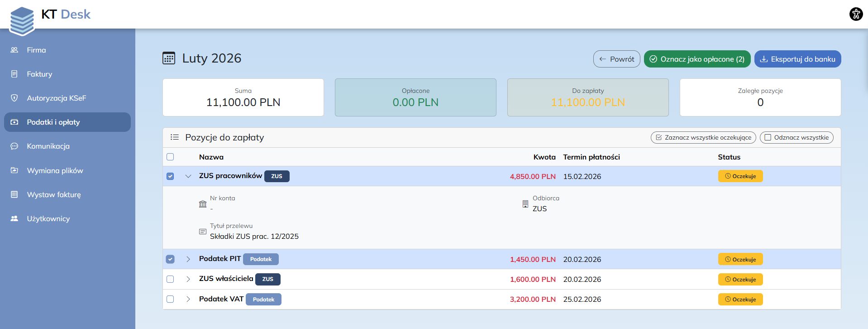The image size is (868, 329).
Task: Click the Użytkownicy people icon
Action: click(x=14, y=218)
